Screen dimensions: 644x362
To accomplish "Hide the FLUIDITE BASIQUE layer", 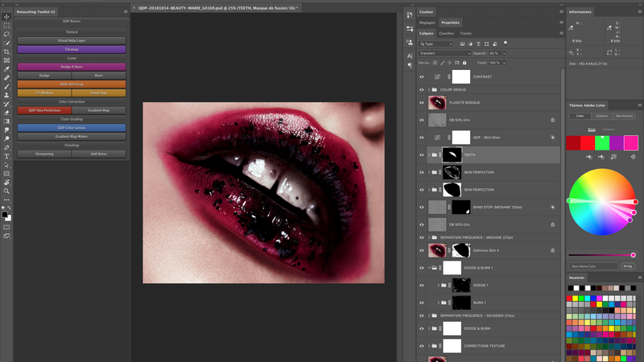I will pyautogui.click(x=421, y=103).
